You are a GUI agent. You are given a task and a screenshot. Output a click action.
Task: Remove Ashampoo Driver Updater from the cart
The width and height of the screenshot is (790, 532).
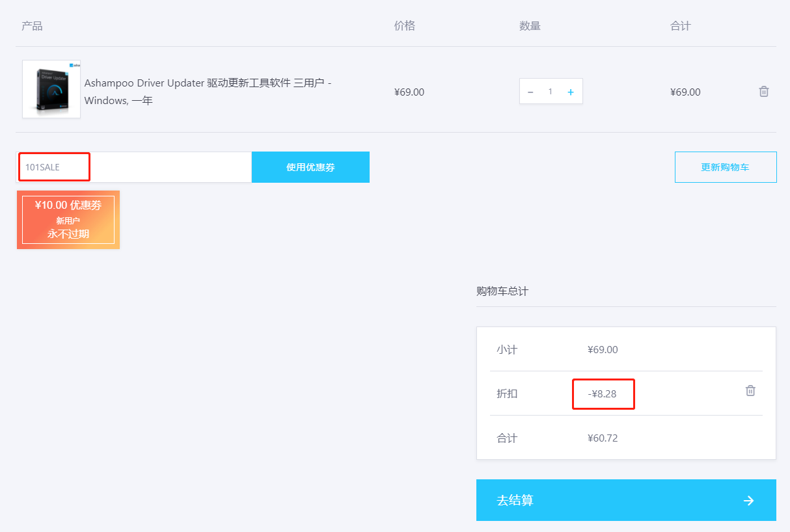click(764, 92)
